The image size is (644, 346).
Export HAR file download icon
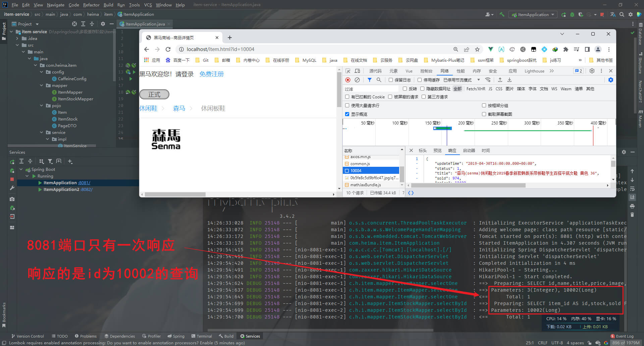(509, 80)
